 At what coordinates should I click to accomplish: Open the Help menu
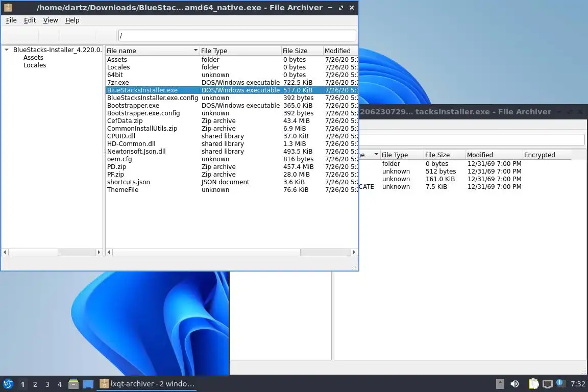[72, 20]
